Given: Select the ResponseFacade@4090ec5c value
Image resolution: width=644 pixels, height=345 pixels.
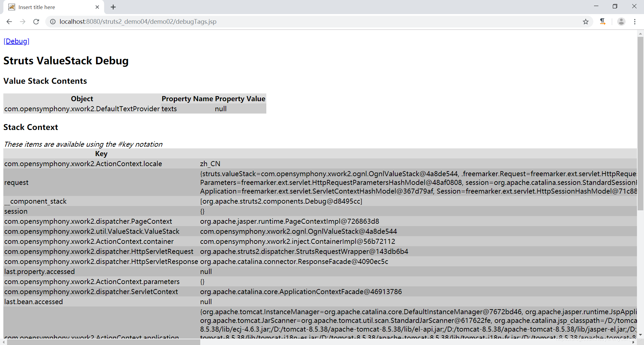Looking at the screenshot, I should tap(294, 262).
